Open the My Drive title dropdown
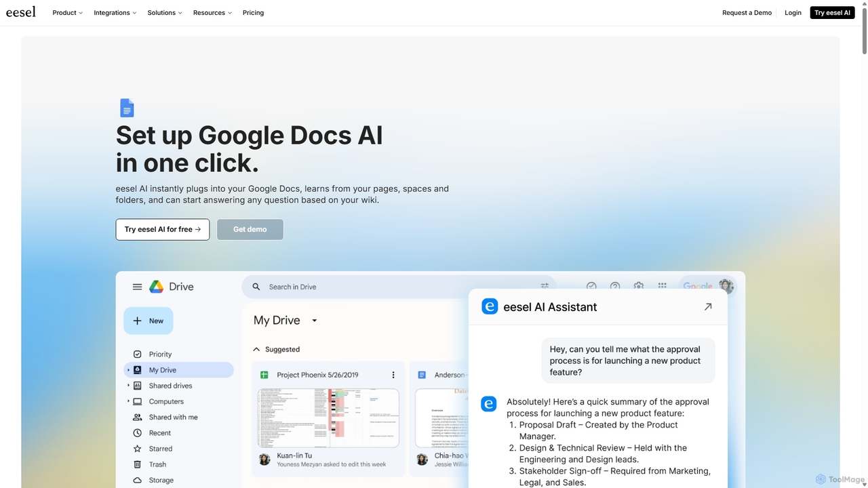The width and height of the screenshot is (868, 488). click(x=315, y=321)
